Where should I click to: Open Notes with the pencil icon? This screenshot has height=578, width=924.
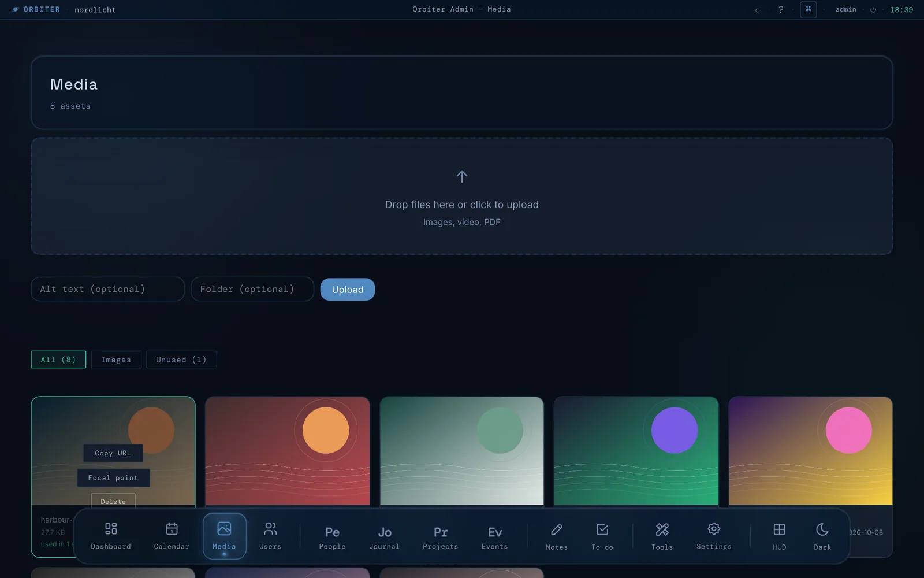(557, 536)
